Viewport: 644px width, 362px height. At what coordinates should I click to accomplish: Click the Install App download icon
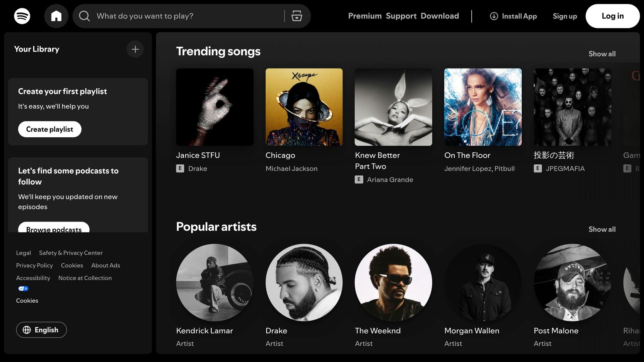[x=494, y=16]
